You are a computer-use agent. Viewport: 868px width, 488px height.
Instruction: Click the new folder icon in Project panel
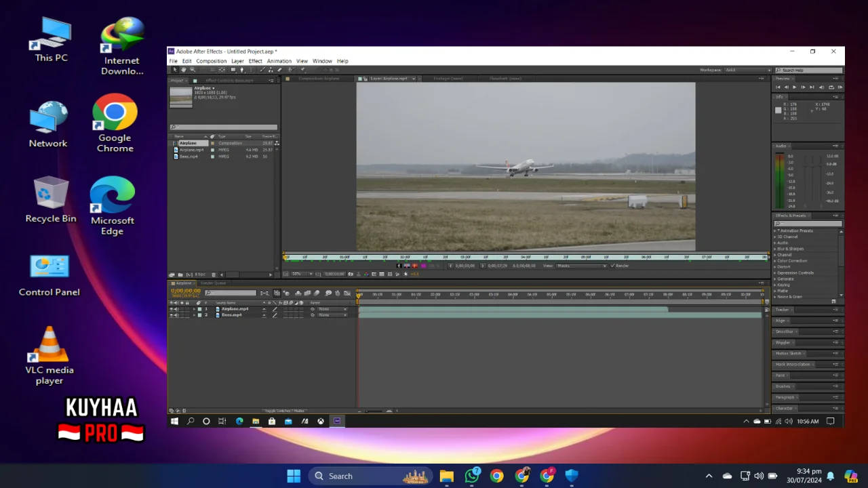(x=180, y=274)
